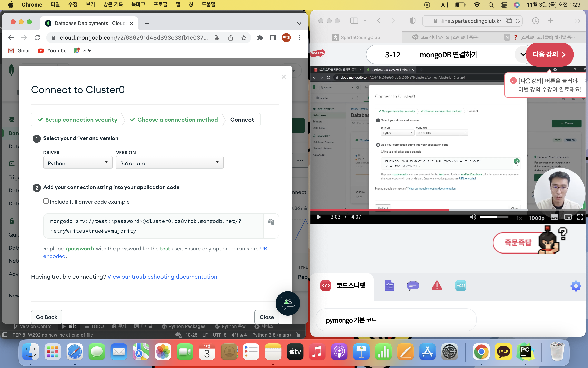588x368 pixels.
Task: Go to the next lecture with 다음 강의
Action: click(x=549, y=55)
